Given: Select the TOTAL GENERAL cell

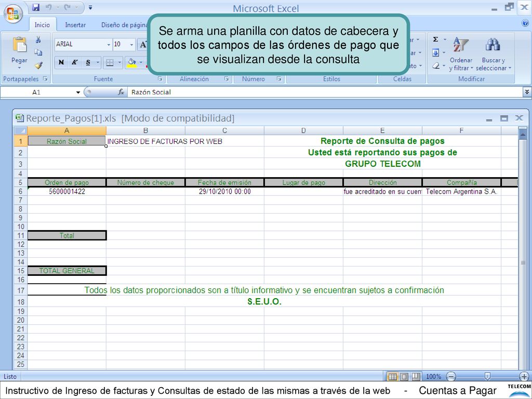Looking at the screenshot, I should (66, 271).
